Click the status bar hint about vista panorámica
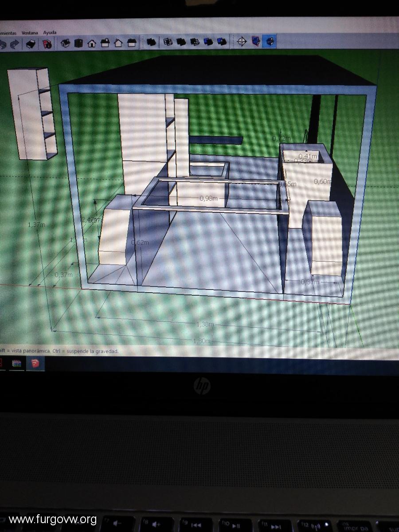399x532 pixels. 59,351
